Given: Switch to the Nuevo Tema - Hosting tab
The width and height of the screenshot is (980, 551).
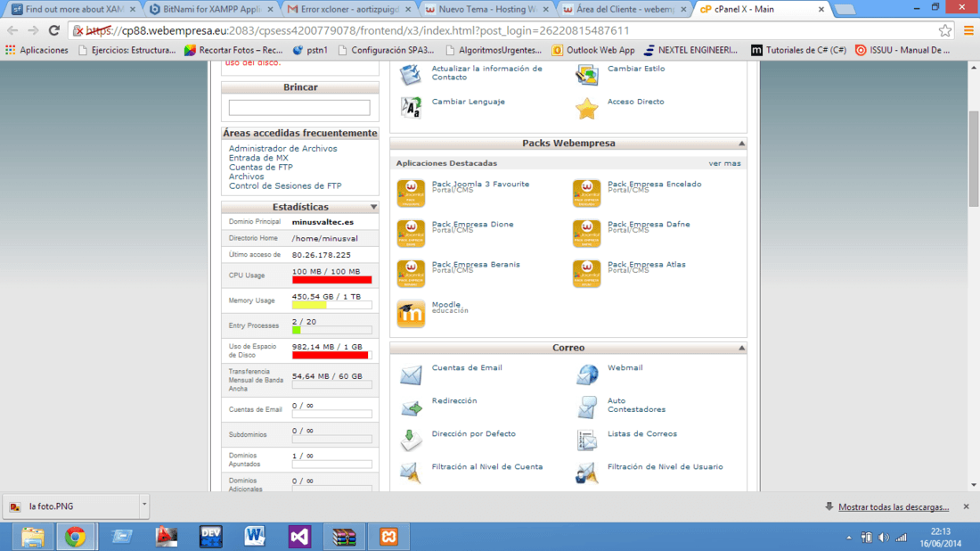Looking at the screenshot, I should [487, 10].
